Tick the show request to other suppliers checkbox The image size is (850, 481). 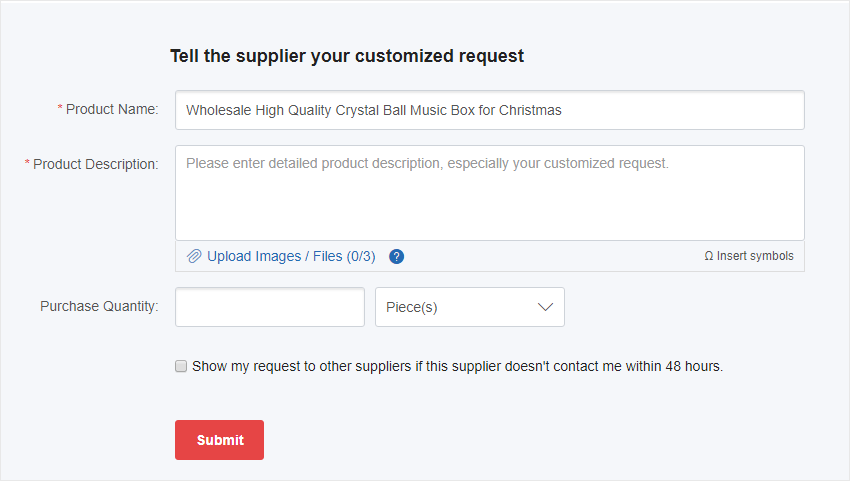click(x=181, y=367)
